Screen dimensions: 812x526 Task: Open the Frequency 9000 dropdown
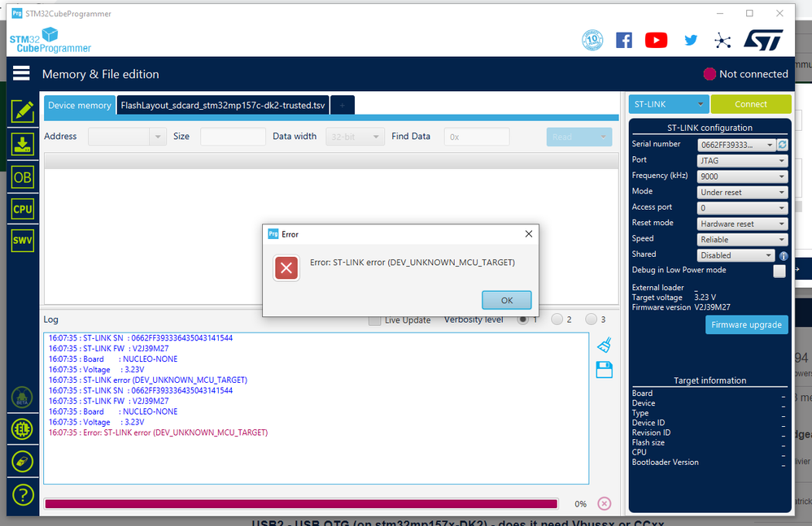(742, 176)
